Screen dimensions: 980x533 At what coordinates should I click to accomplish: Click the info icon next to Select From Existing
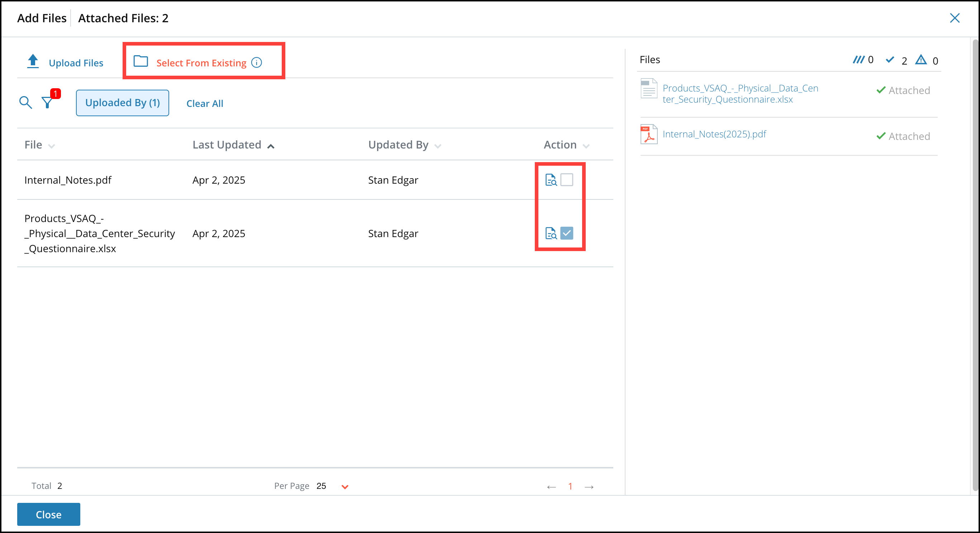[256, 62]
